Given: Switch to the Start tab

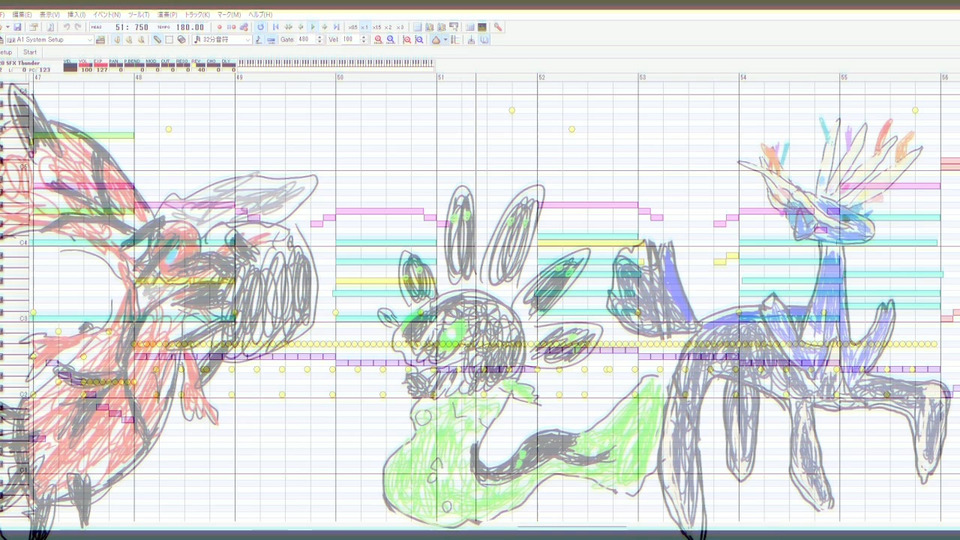Looking at the screenshot, I should pos(30,52).
